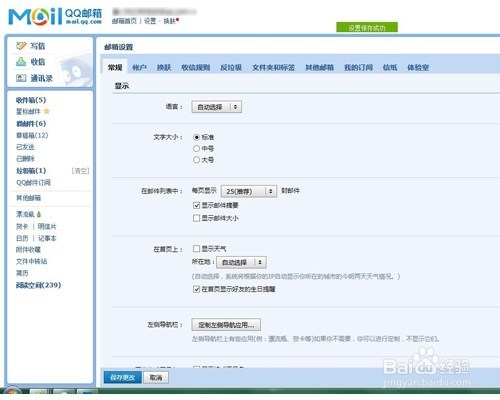500x400 pixels.
Task: Enable the 显示天气 checkbox
Action: click(196, 249)
